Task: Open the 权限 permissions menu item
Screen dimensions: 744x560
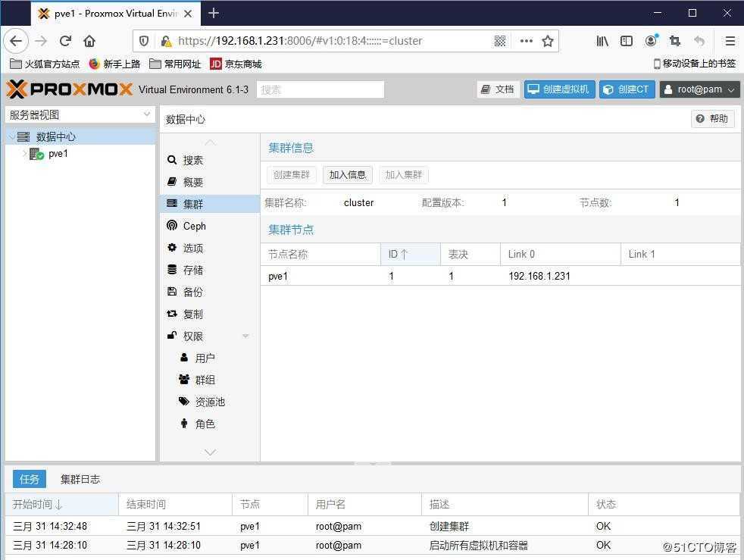Action: 210,336
